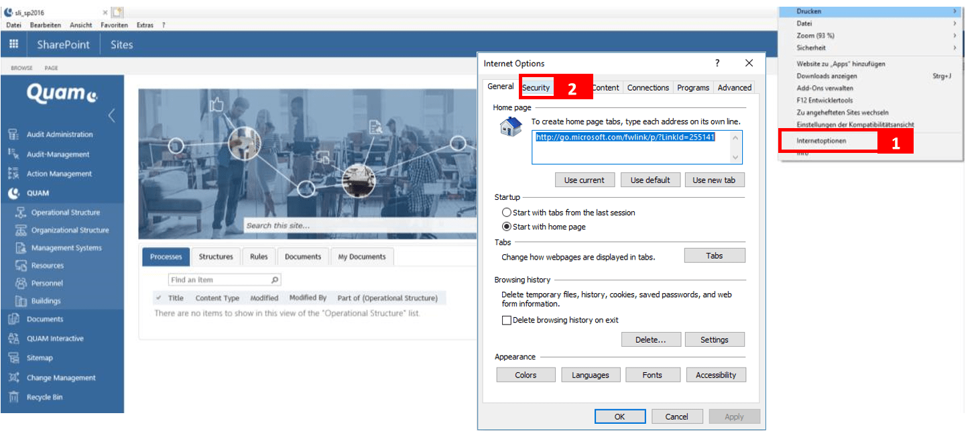Click the Use default home page button
The width and height of the screenshot is (980, 444).
pos(650,179)
